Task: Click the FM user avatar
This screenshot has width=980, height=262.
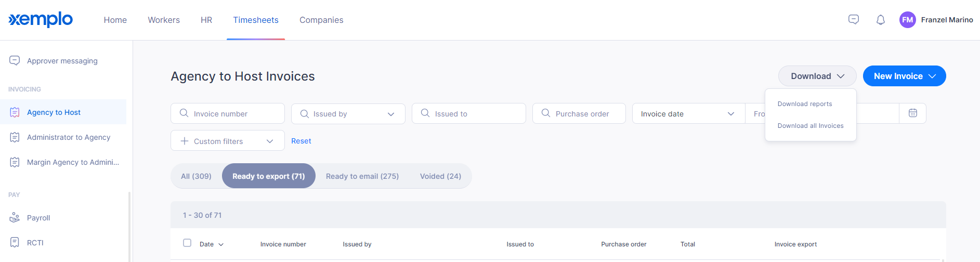Action: click(908, 20)
